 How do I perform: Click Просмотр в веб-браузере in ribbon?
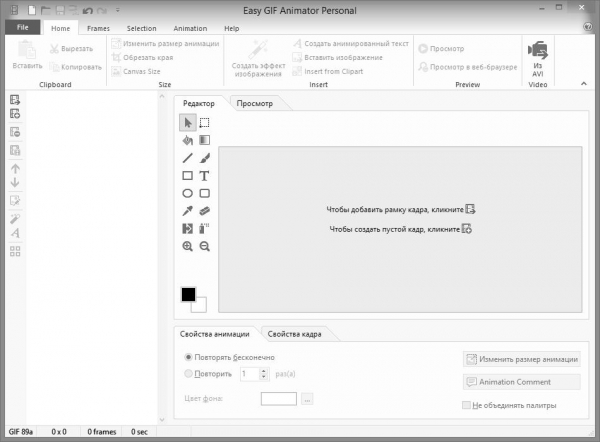468,67
